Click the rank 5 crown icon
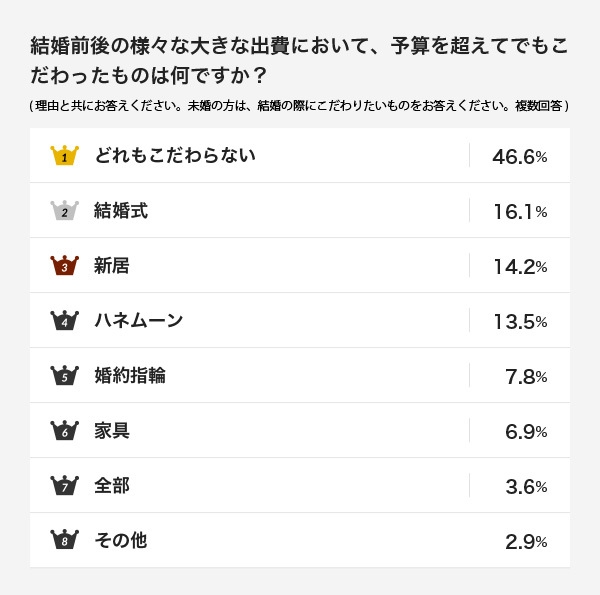 click(x=64, y=376)
